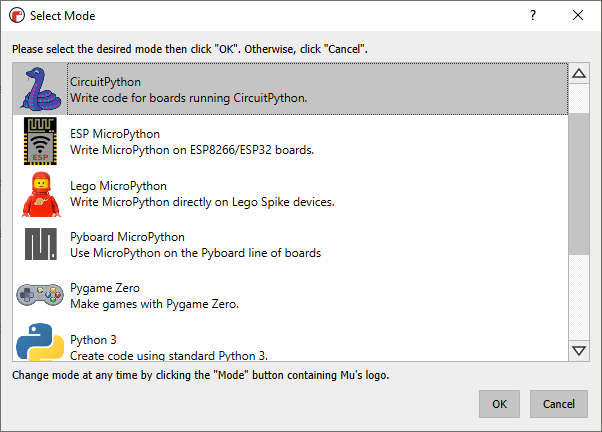Select Python 3 mode text
602x432 pixels.
tap(168, 347)
